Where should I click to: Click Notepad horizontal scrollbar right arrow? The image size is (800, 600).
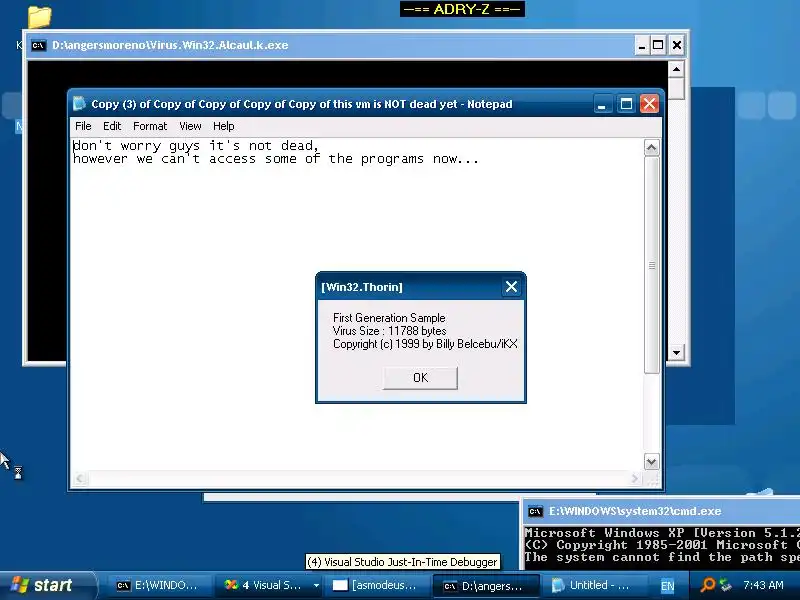tap(635, 479)
